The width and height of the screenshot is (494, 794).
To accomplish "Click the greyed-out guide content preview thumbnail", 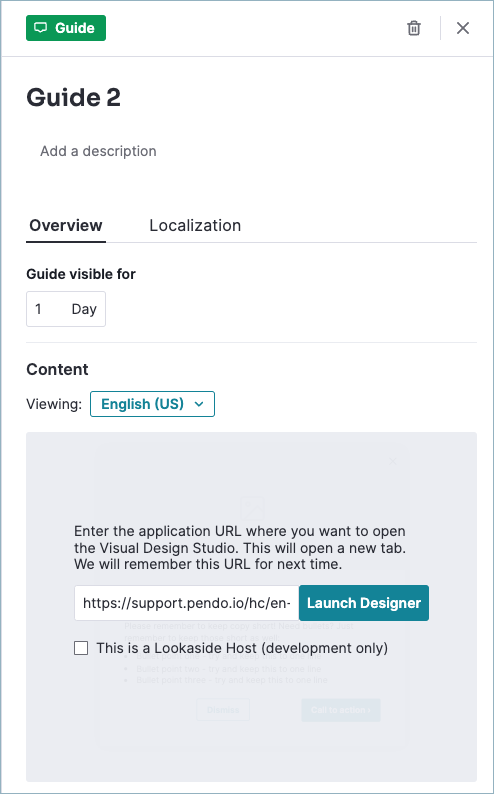I will tap(252, 607).
